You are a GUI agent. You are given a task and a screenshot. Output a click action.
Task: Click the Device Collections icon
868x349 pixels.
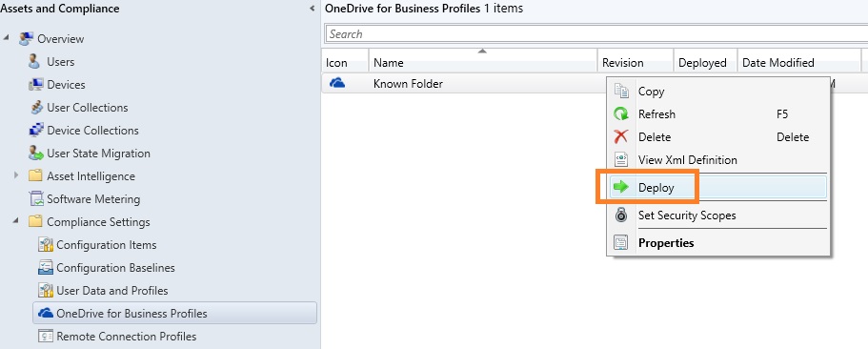36,130
